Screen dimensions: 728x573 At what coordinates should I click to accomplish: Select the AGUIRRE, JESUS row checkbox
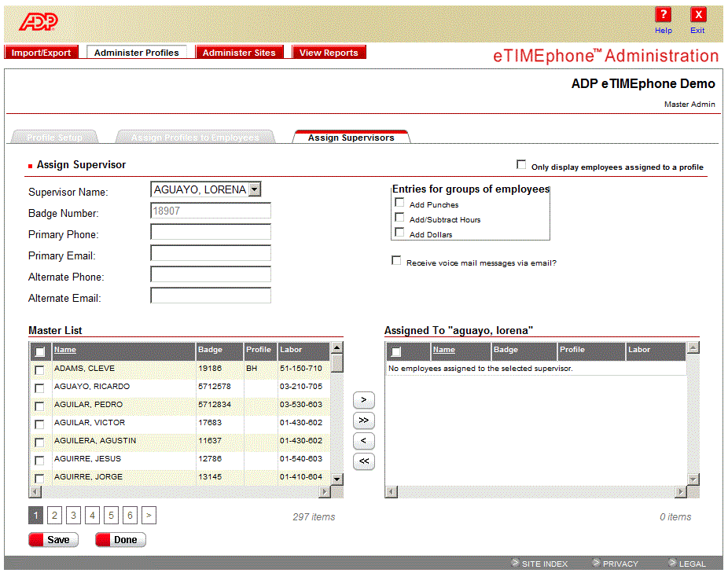[x=39, y=461]
